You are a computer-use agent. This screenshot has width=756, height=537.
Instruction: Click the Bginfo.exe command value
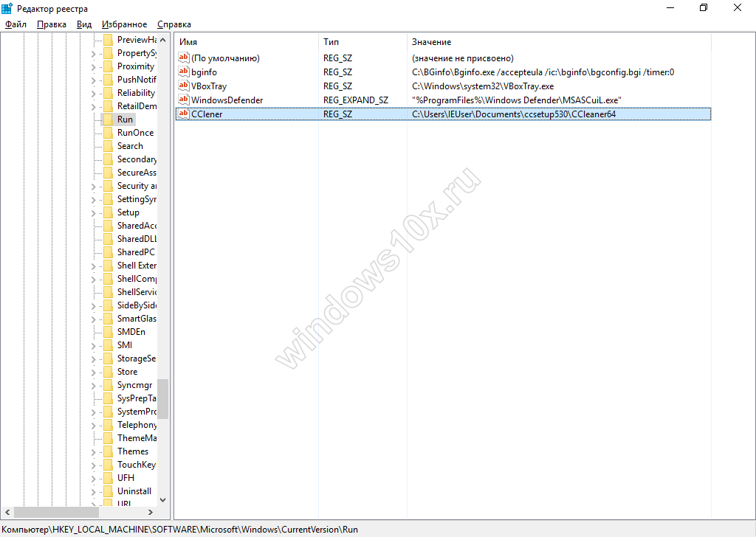[x=543, y=72]
